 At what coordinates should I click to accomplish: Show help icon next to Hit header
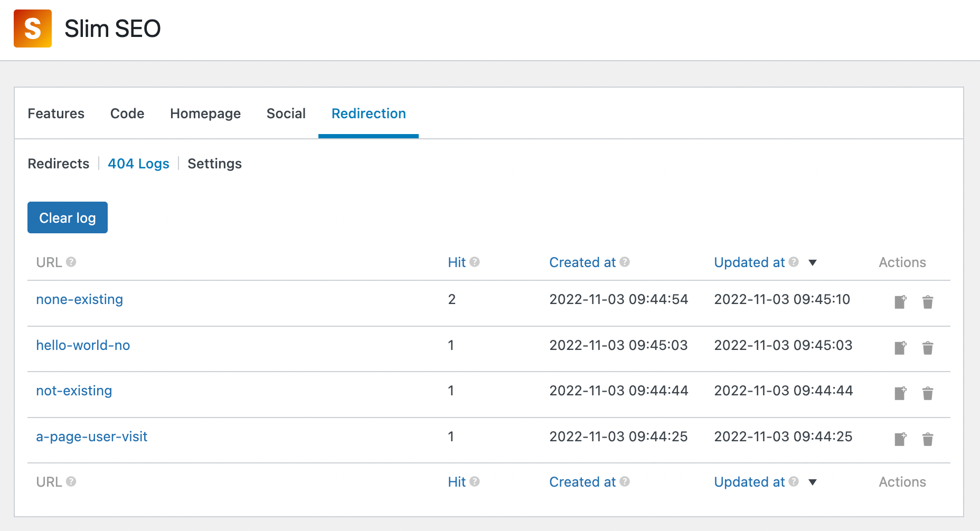475,262
